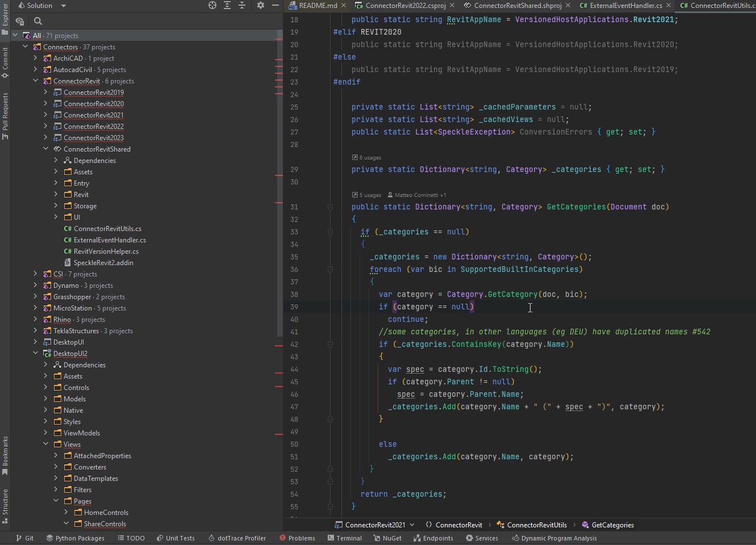Open the Solution view dropdown
This screenshot has height=545, width=756.
[x=64, y=6]
